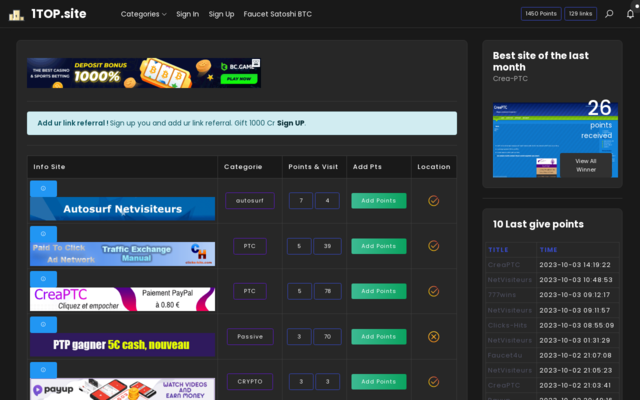Open the Sign Up menu item
The width and height of the screenshot is (640, 400).
221,14
